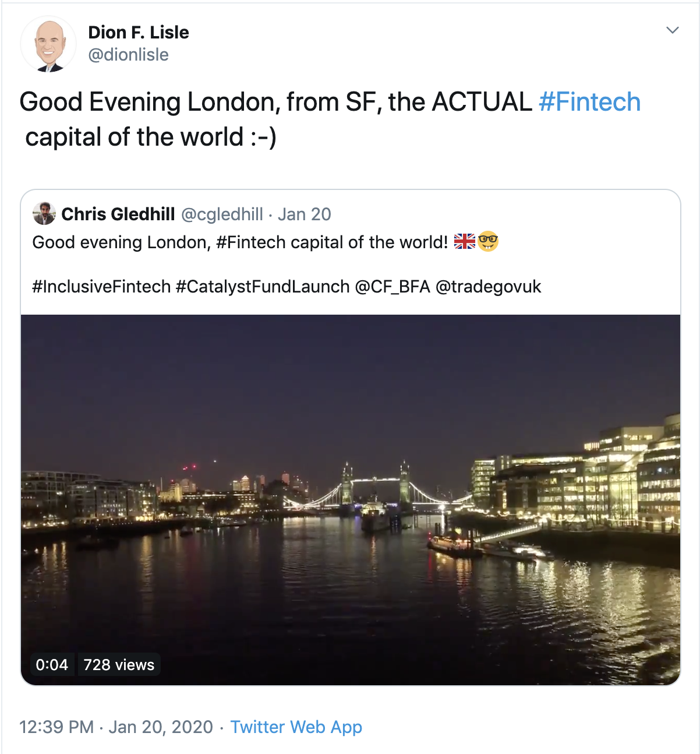Open the tweet options chevron menu

point(673,30)
